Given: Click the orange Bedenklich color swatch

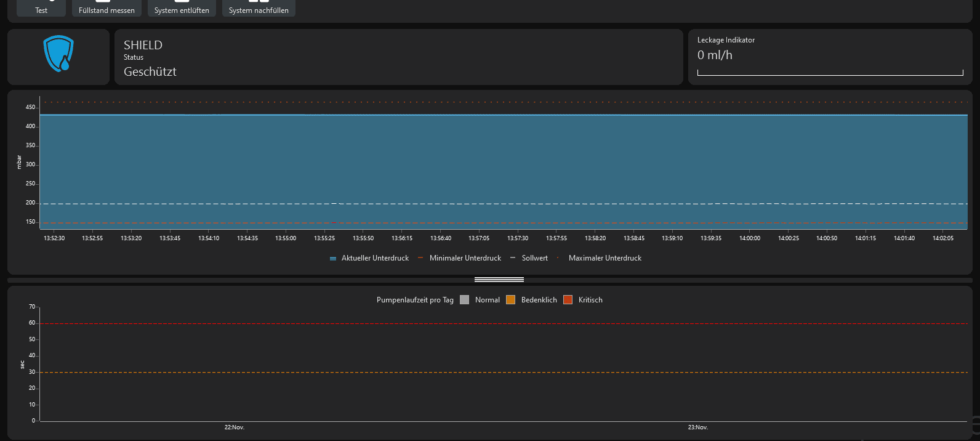Looking at the screenshot, I should pyautogui.click(x=510, y=300).
